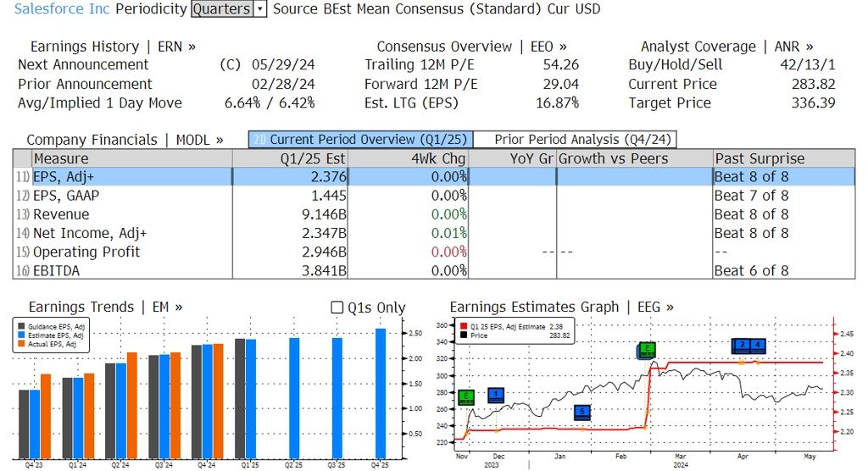Click the Q2'25 estimate bar
The width and height of the screenshot is (868, 471).
tap(294, 398)
